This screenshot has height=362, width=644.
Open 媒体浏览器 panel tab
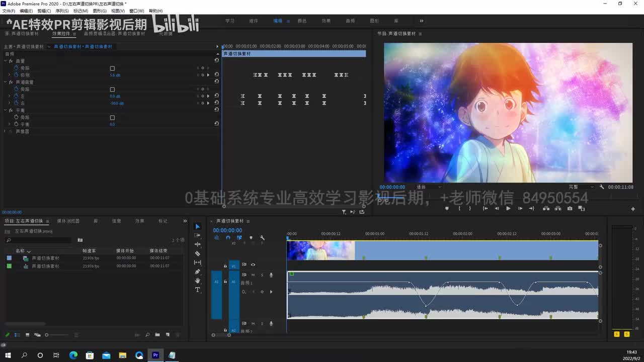pyautogui.click(x=68, y=221)
